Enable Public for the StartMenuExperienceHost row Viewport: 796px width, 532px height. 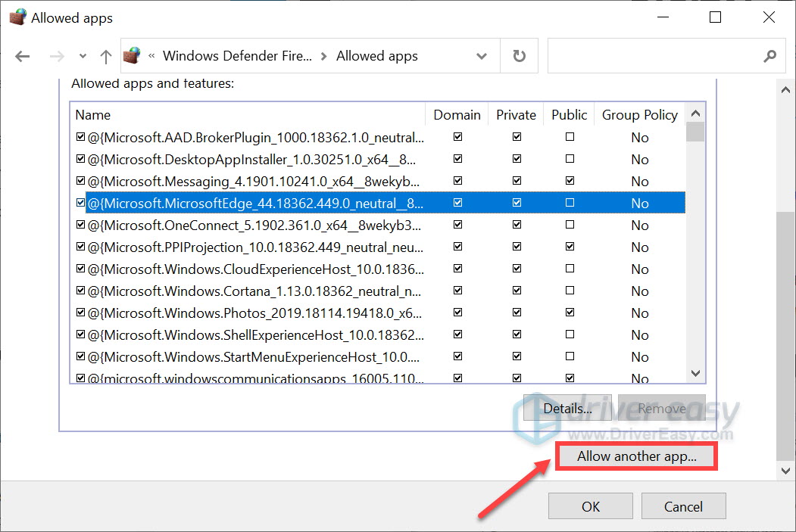[x=570, y=356]
